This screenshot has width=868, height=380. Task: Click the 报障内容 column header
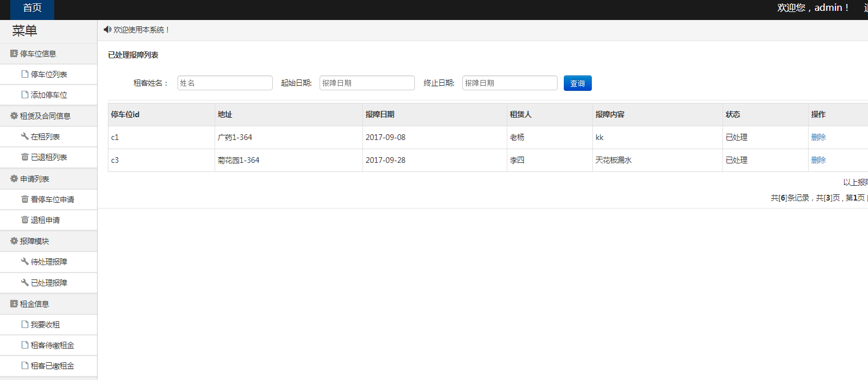[658, 114]
